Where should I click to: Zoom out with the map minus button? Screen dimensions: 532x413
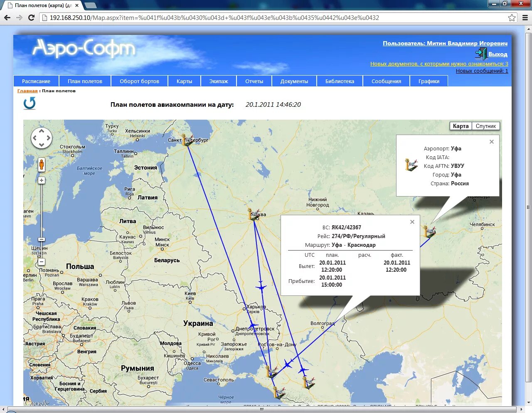[42, 262]
